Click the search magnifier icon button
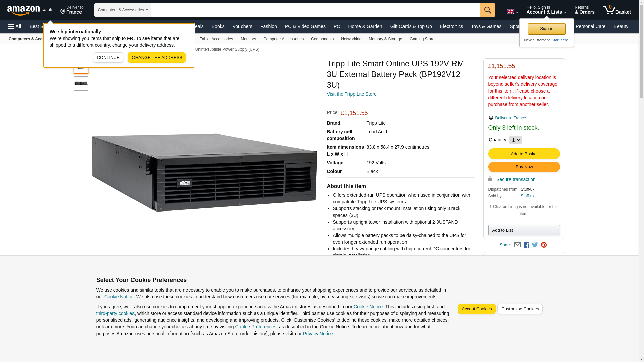Viewport: 644px width, 362px height. click(488, 10)
